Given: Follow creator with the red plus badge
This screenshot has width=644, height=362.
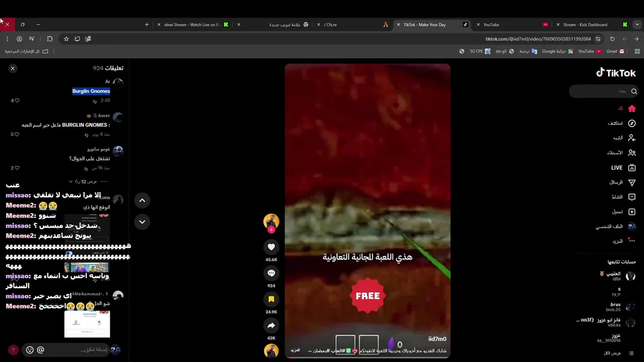Looking at the screenshot, I should 271,230.
